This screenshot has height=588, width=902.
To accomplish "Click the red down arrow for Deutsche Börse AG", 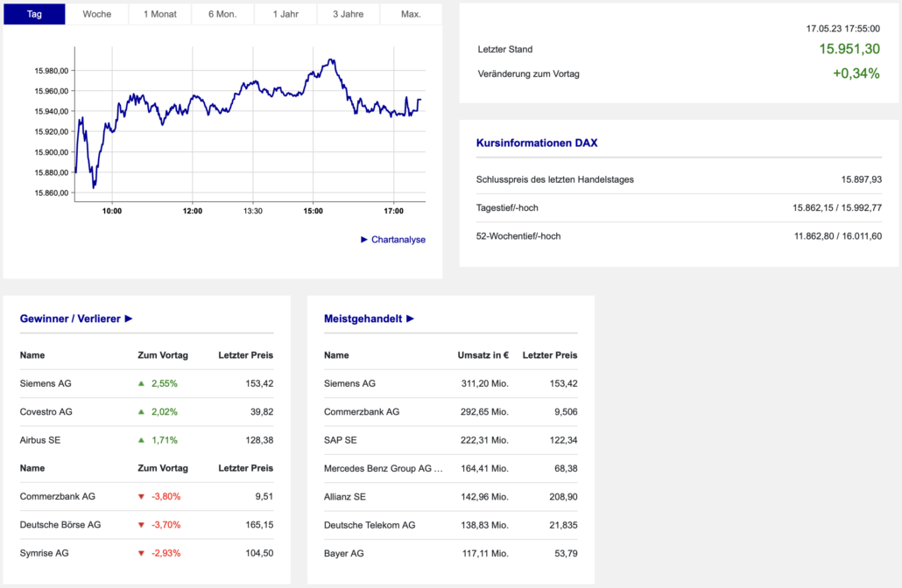I will 142,525.
